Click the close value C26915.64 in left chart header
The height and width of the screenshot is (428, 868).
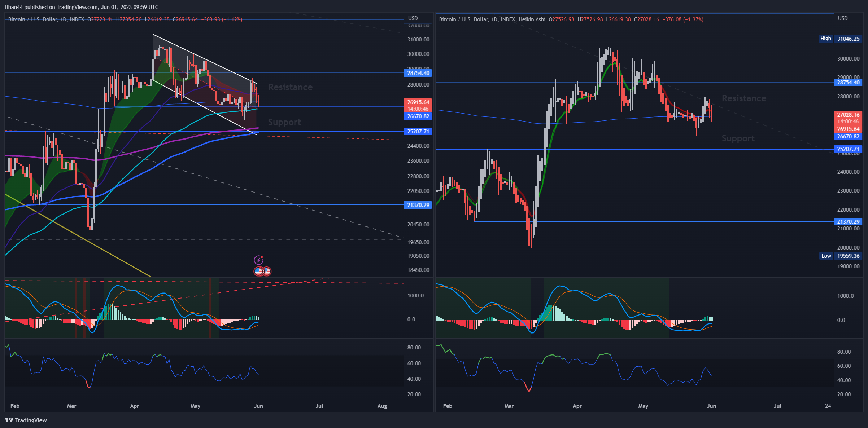point(185,19)
